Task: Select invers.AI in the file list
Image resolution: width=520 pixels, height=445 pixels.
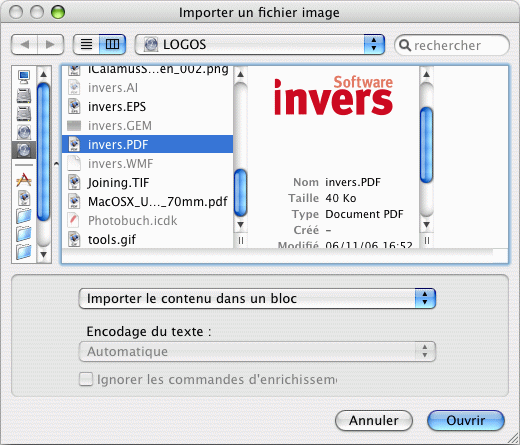Action: 147,88
